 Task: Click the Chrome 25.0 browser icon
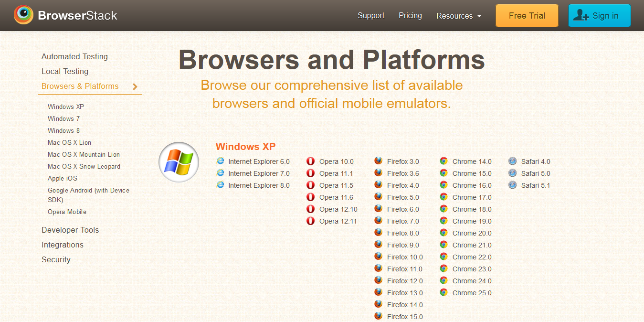444,292
